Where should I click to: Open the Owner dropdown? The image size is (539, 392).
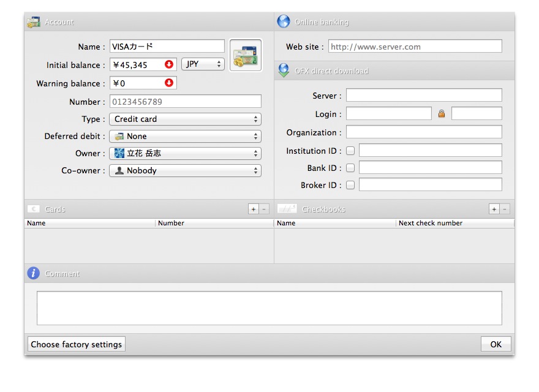[x=185, y=153]
